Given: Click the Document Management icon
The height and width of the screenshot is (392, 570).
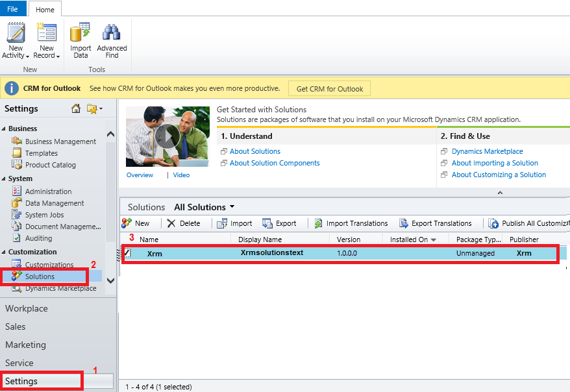Looking at the screenshot, I should point(17,226).
